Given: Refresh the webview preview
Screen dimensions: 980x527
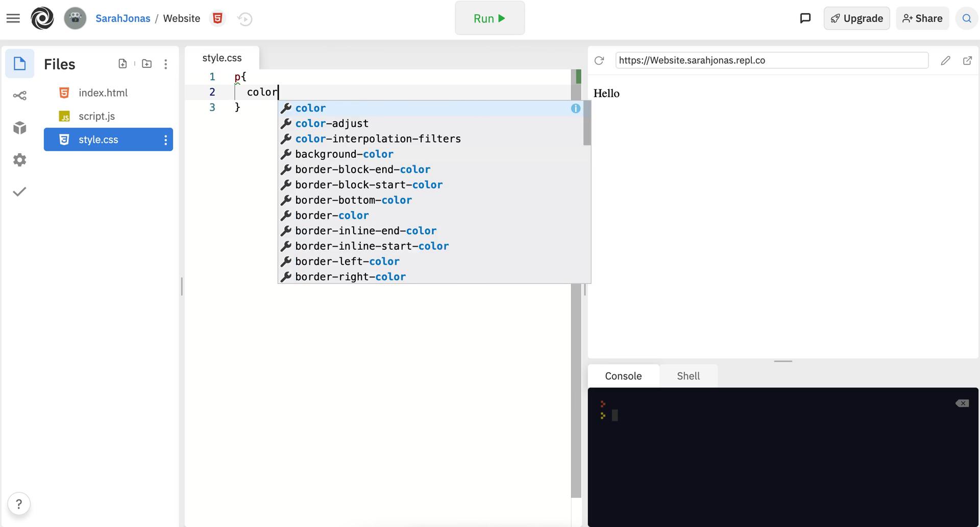Looking at the screenshot, I should tap(598, 60).
